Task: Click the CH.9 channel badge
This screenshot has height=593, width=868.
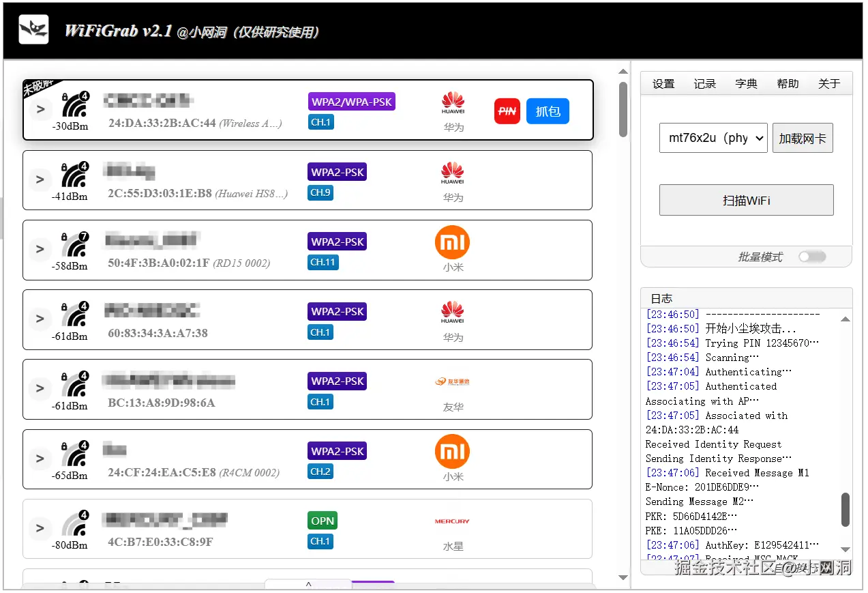Action: pyautogui.click(x=320, y=192)
